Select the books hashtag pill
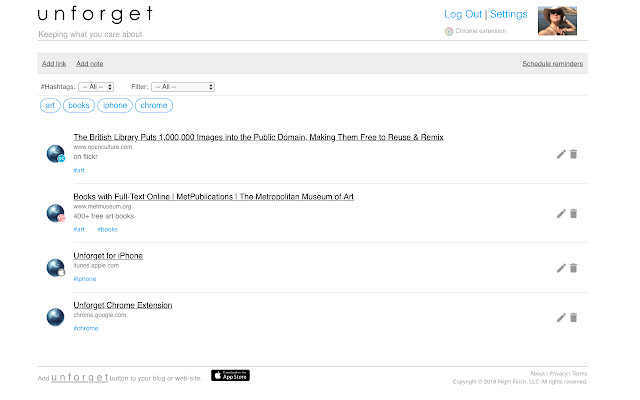 click(80, 105)
